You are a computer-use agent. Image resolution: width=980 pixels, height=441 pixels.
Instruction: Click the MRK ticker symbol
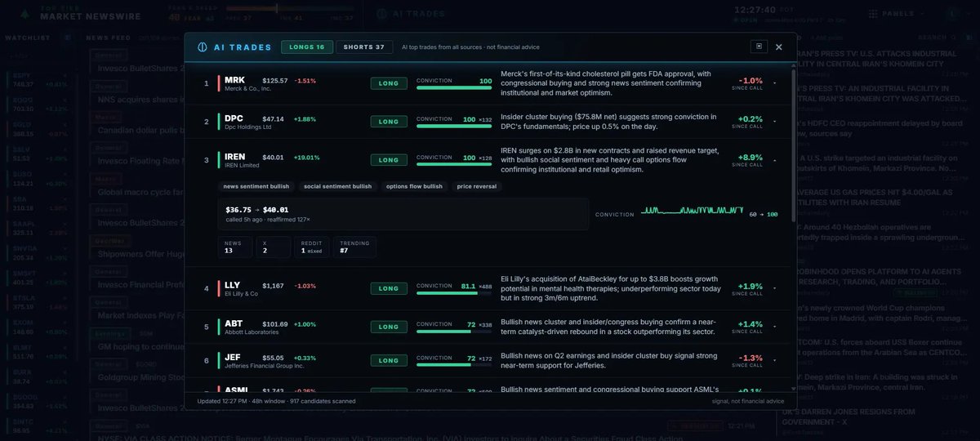tap(234, 80)
